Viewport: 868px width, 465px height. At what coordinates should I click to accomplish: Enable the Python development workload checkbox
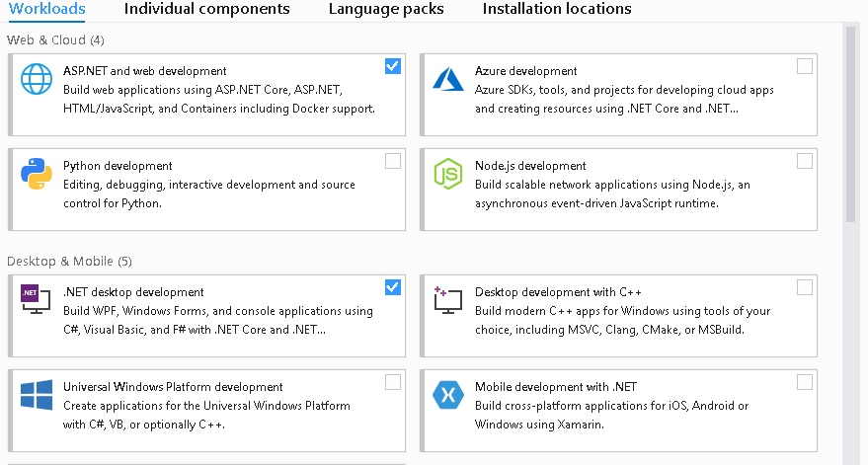392,161
